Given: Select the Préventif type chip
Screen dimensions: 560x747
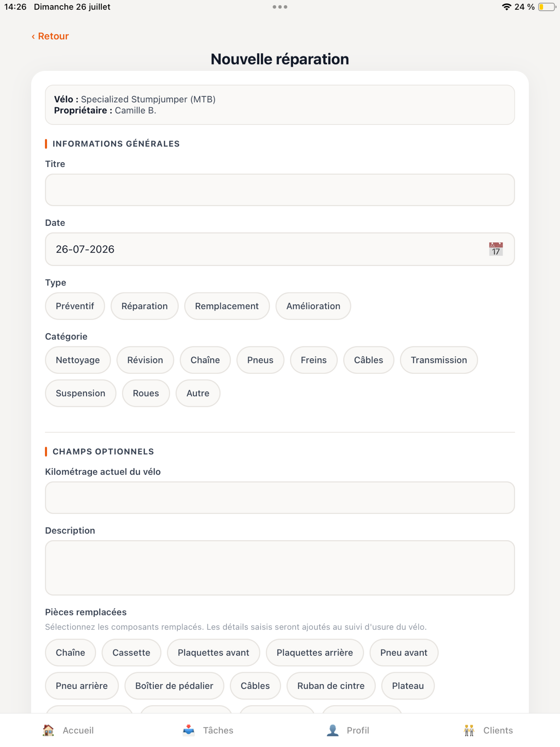Looking at the screenshot, I should pyautogui.click(x=75, y=306).
